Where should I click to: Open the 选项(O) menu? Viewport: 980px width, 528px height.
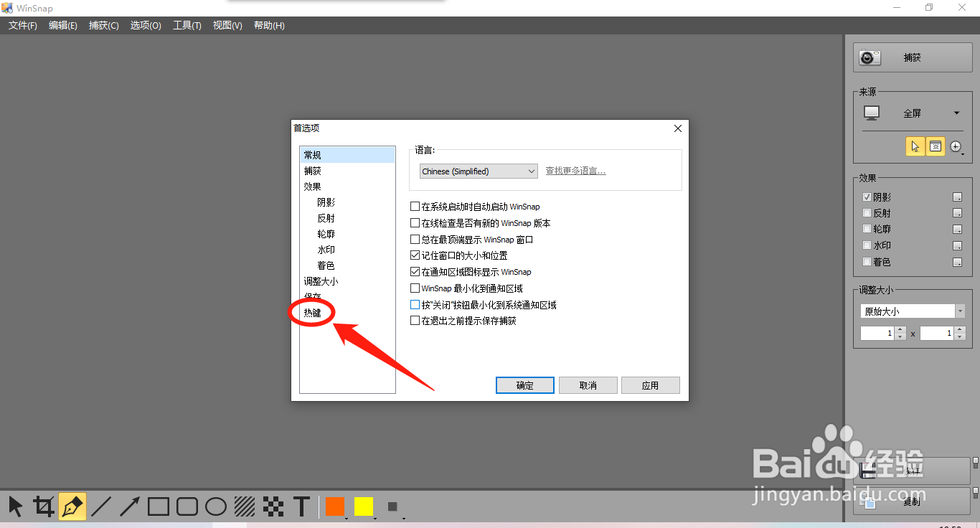(146, 25)
